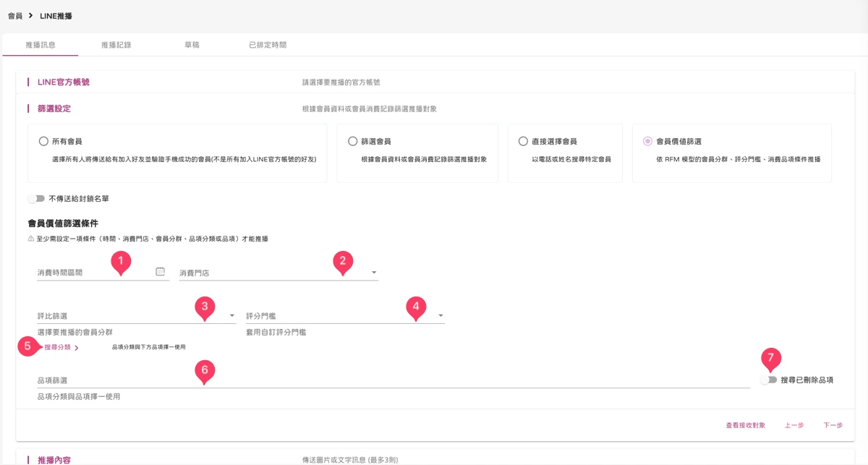Image resolution: width=868 pixels, height=465 pixels.
Task: Proceed with the 下一步 button
Action: click(833, 425)
